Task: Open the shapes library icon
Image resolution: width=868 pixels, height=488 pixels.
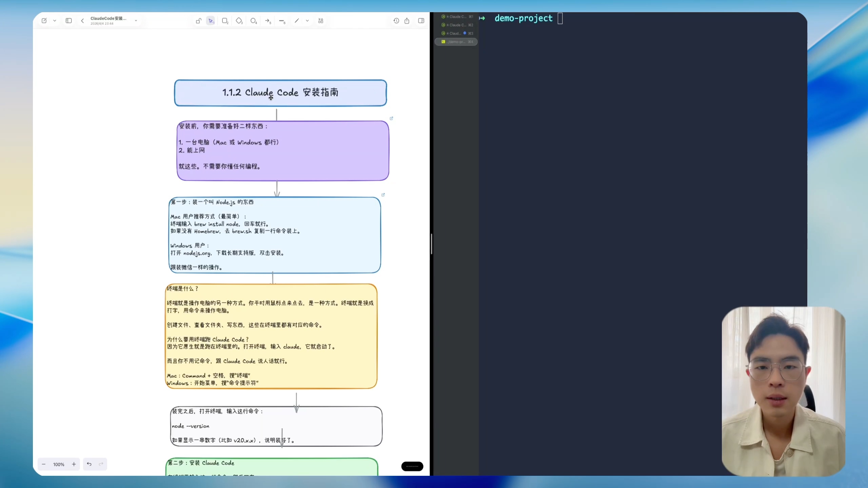Action: (321, 21)
